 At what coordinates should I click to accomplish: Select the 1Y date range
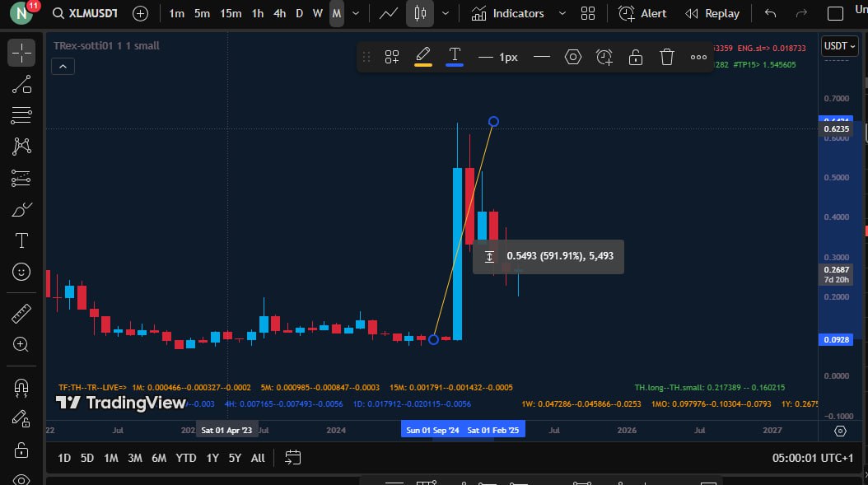tap(212, 458)
